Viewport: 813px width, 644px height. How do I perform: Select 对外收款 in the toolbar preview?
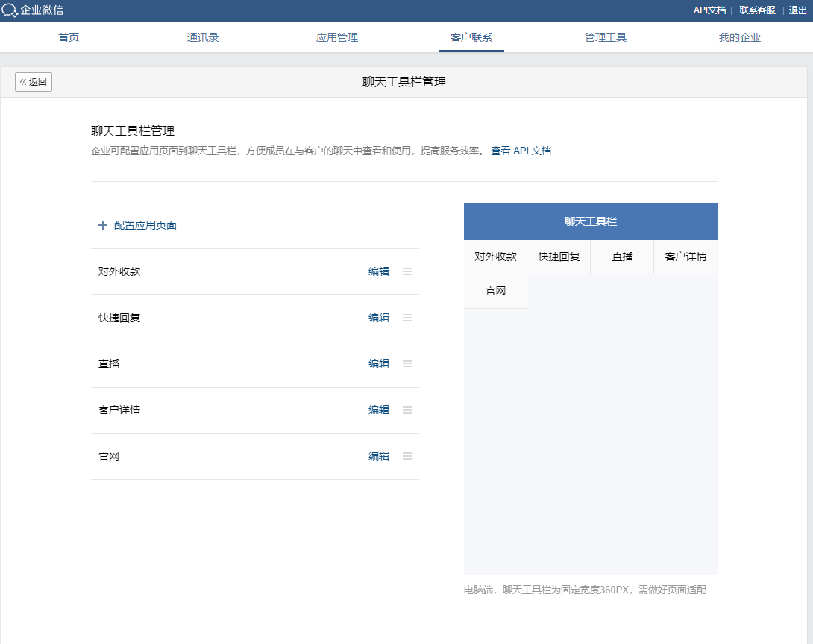495,256
